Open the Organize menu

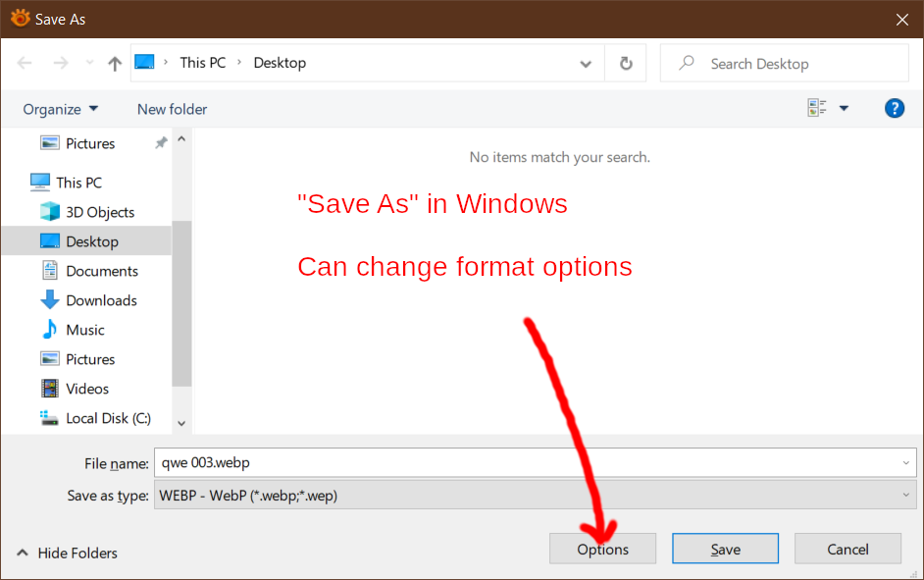pyautogui.click(x=60, y=110)
